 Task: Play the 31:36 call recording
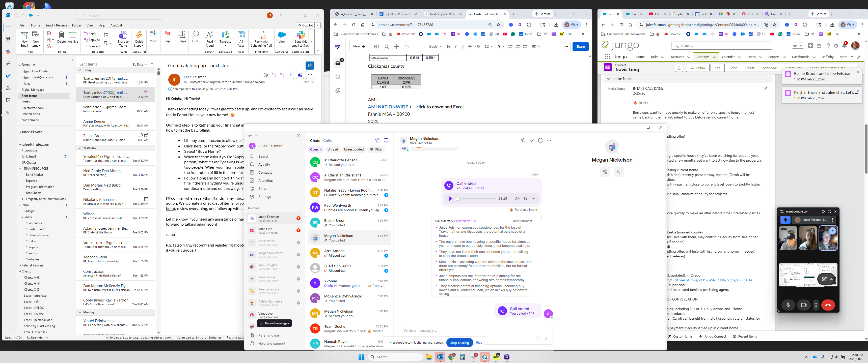[450, 199]
